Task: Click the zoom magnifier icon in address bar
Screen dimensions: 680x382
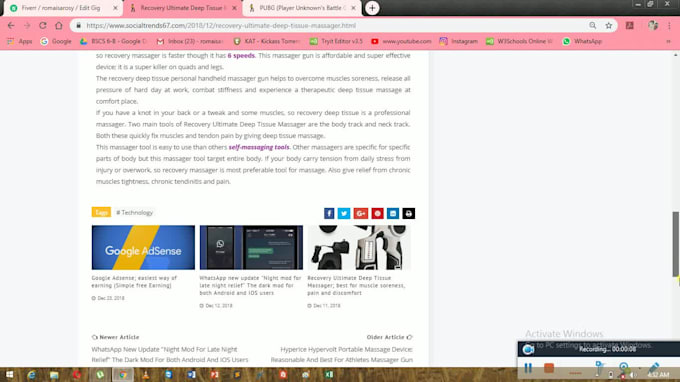Action: point(592,26)
